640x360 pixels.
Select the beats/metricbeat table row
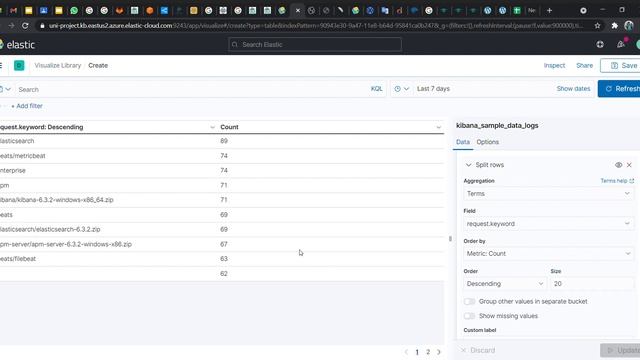(x=222, y=156)
